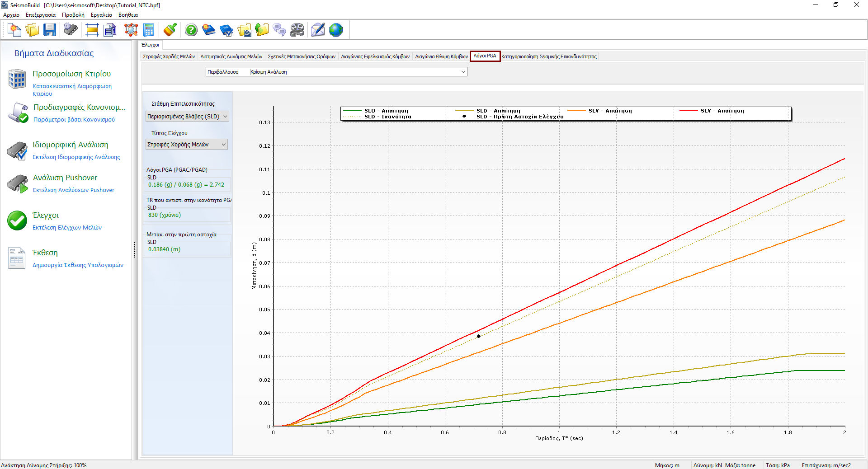
Task: Click the film reel movie icon
Action: click(x=297, y=30)
